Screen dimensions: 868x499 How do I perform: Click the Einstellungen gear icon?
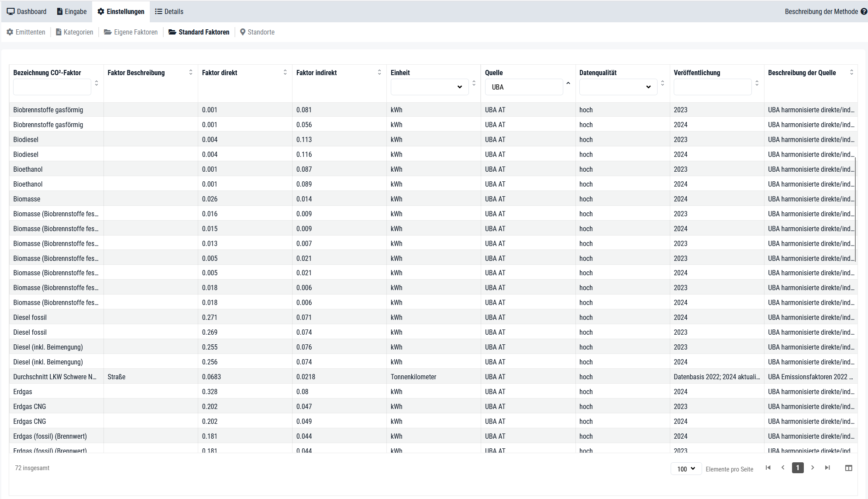tap(101, 11)
